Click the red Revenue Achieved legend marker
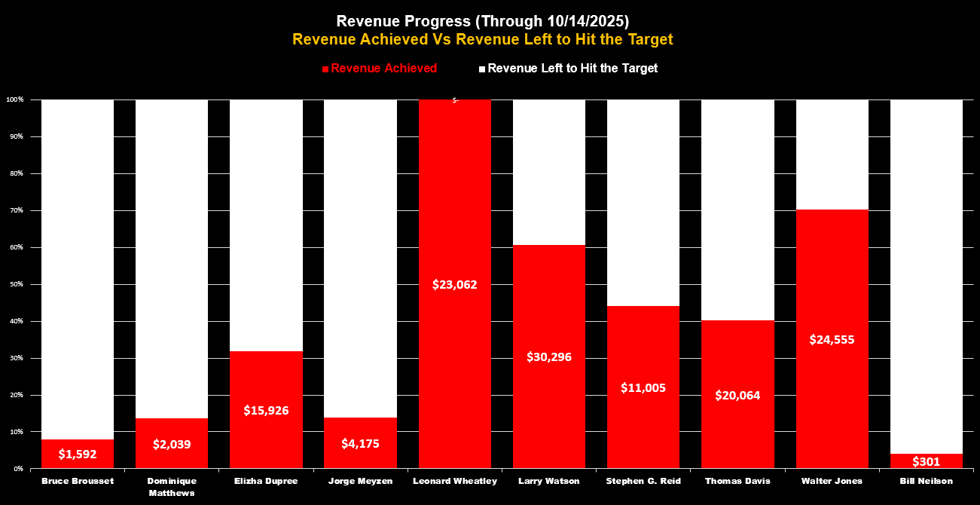This screenshot has width=980, height=505. (x=325, y=69)
